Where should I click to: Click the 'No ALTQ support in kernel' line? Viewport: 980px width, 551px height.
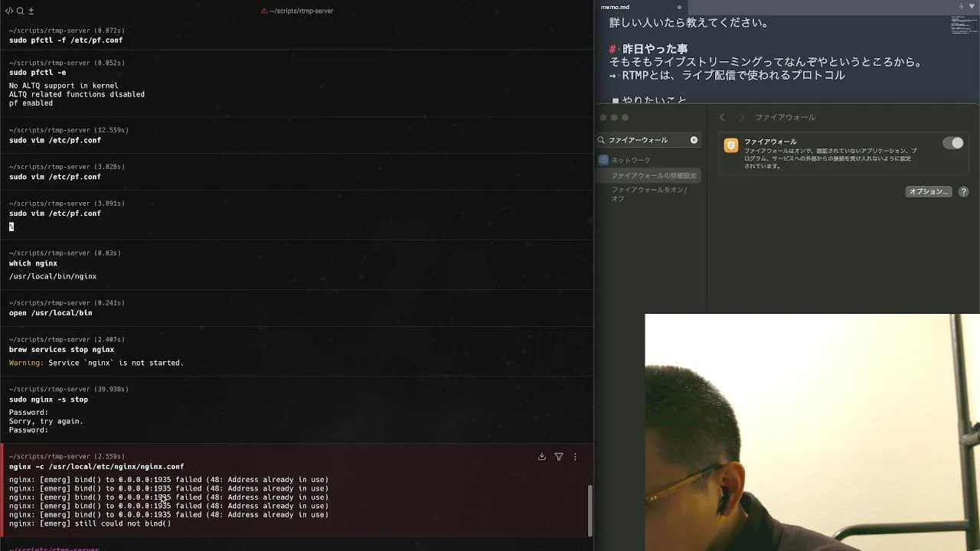coord(64,86)
